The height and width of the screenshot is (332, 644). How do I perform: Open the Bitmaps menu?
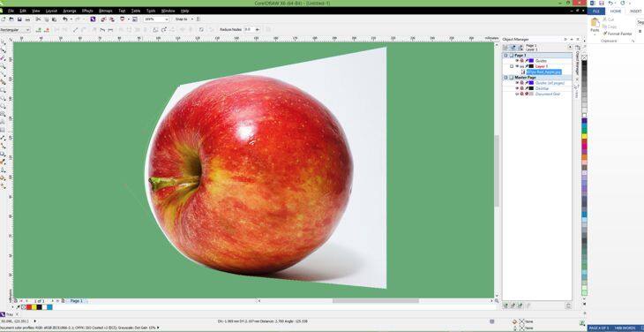tap(106, 11)
